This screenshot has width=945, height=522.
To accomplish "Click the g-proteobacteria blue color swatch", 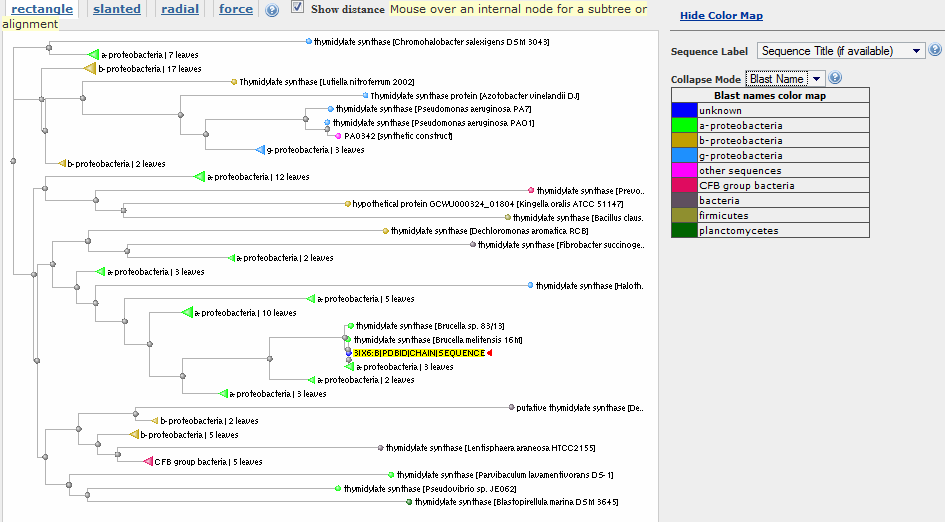I will click(684, 156).
